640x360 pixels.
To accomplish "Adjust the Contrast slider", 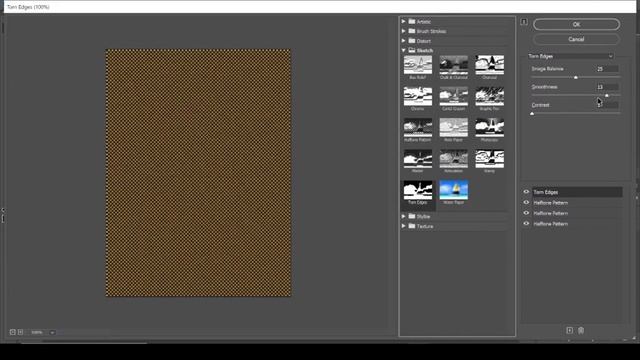I will [532, 113].
